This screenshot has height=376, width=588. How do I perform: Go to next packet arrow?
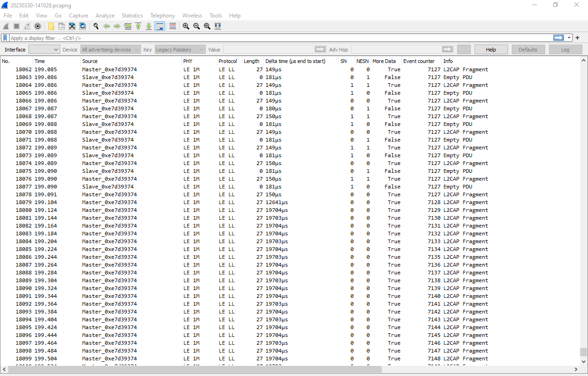117,26
